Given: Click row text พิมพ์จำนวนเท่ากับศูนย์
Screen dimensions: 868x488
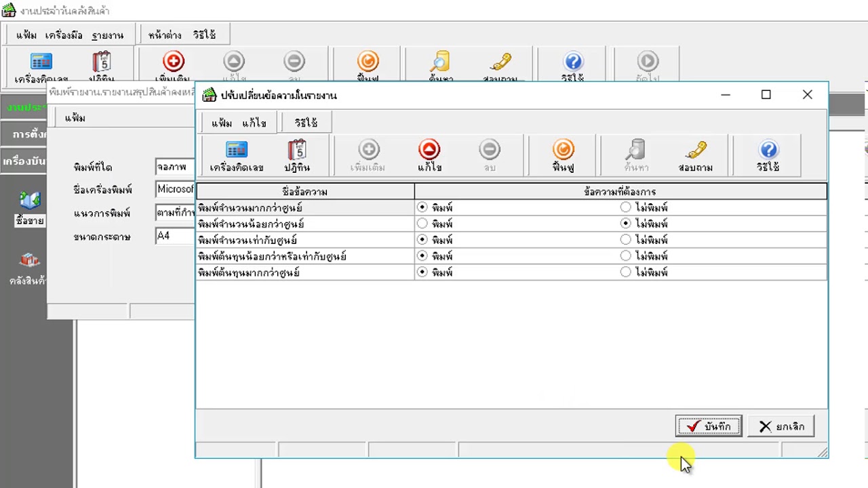Looking at the screenshot, I should pos(248,240).
